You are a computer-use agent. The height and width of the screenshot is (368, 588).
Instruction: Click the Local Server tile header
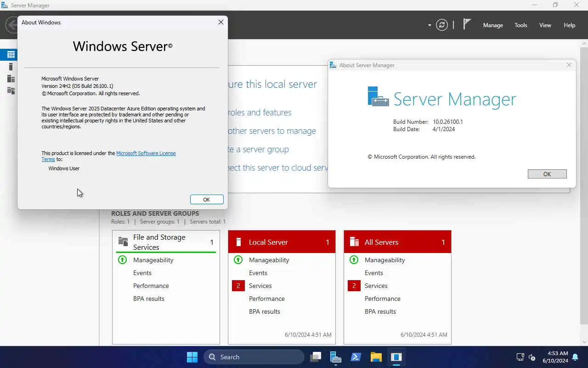click(x=282, y=242)
